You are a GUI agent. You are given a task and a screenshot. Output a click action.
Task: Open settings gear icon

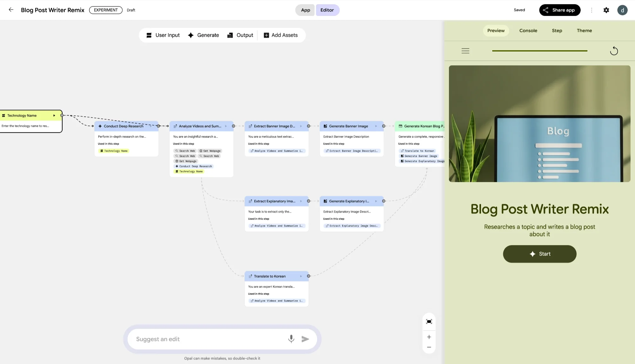coord(606,10)
